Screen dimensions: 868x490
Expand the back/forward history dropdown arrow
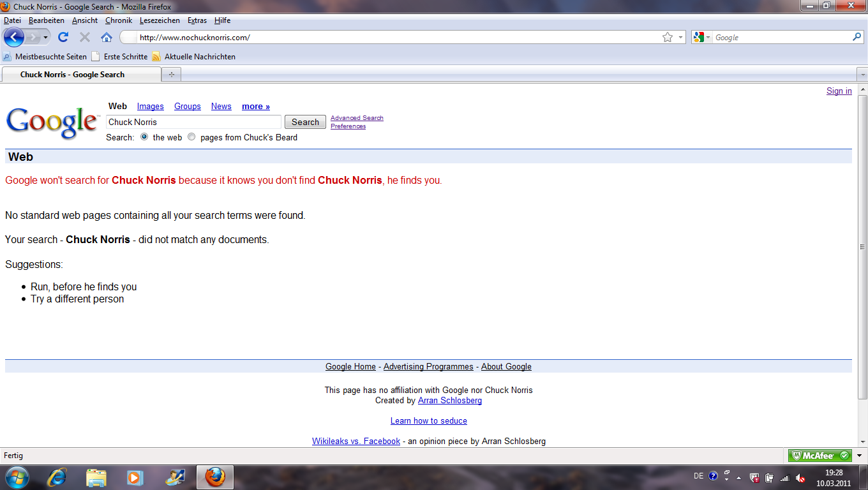pyautogui.click(x=45, y=37)
